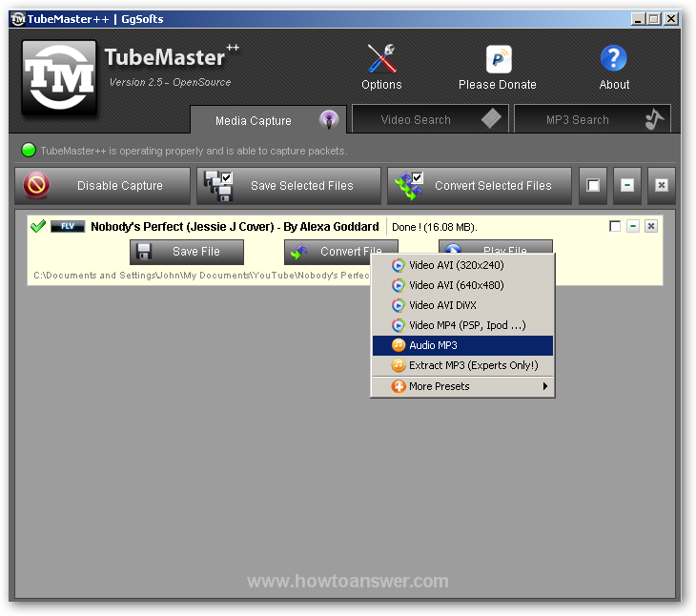Expand the More Presets submenu arrow

545,386
